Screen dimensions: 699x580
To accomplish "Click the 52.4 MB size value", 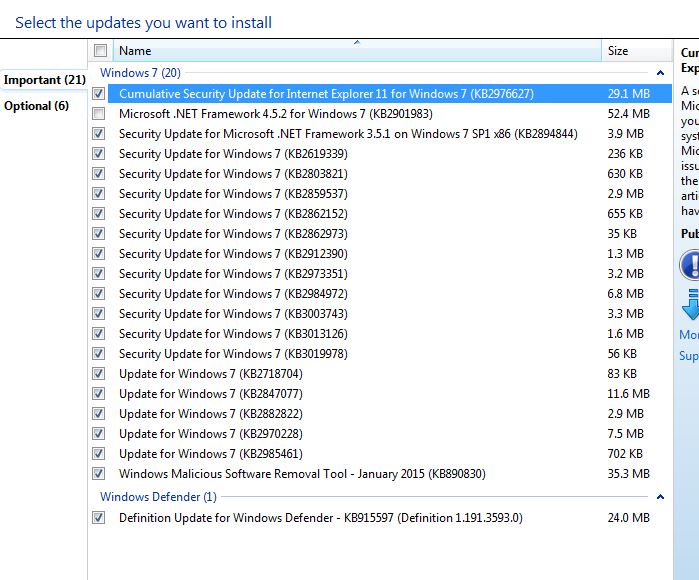I will tap(629, 114).
